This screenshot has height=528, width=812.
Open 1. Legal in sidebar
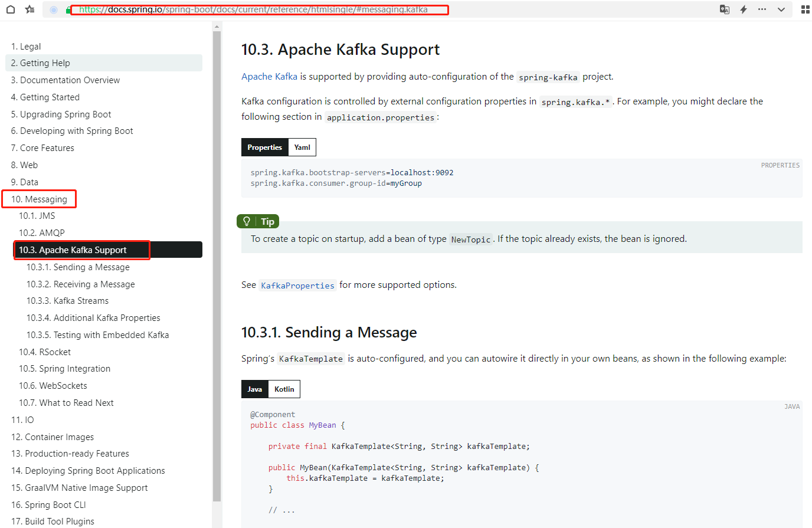pos(26,47)
